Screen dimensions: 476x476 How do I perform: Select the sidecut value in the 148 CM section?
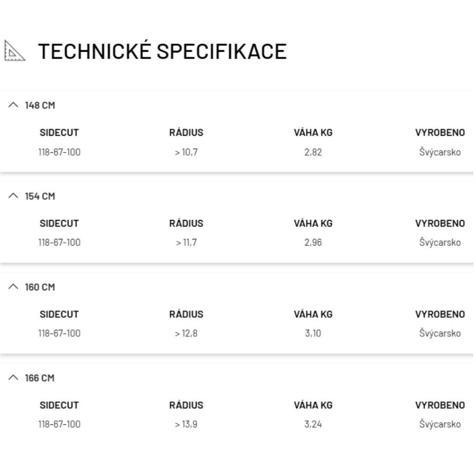[59, 152]
